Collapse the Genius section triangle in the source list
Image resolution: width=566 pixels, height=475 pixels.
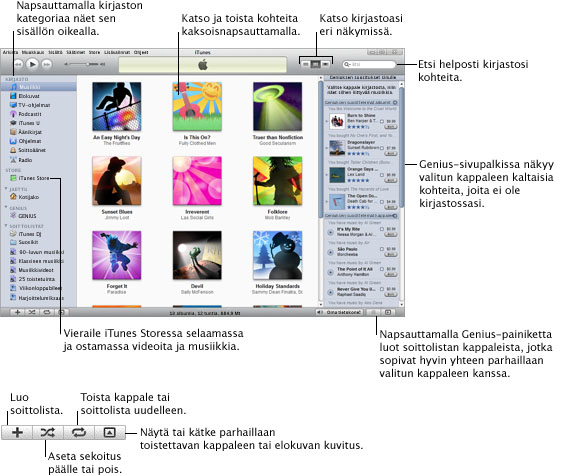6,208
